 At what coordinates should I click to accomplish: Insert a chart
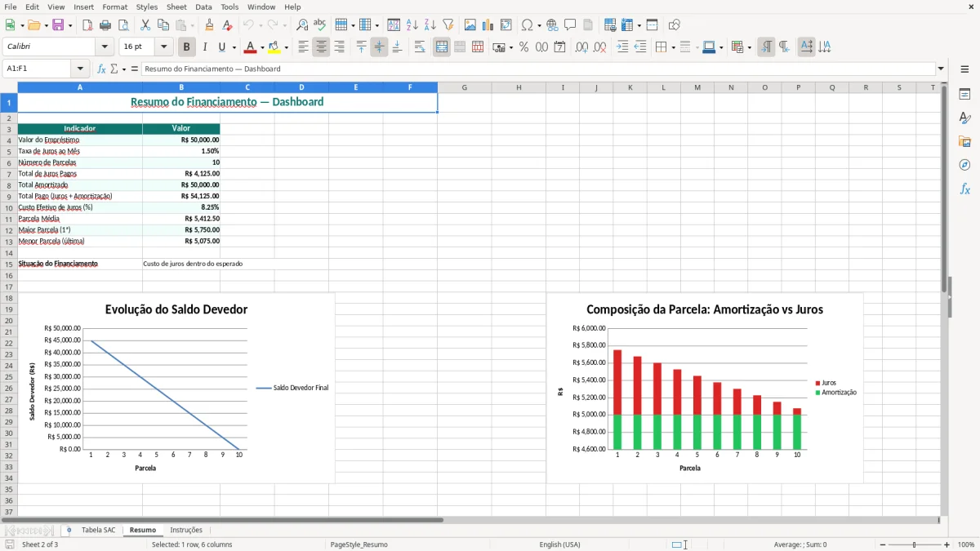point(488,25)
